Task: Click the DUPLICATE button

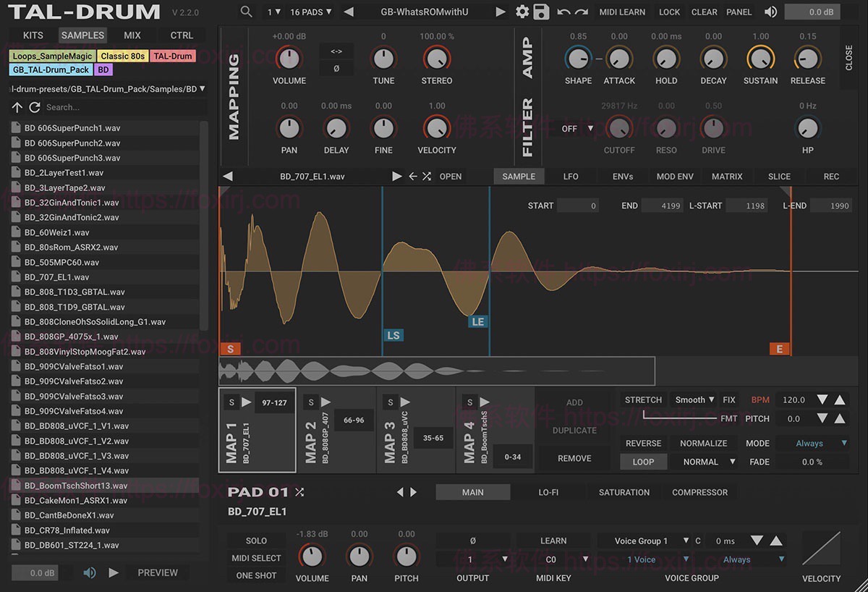Action: (x=574, y=430)
